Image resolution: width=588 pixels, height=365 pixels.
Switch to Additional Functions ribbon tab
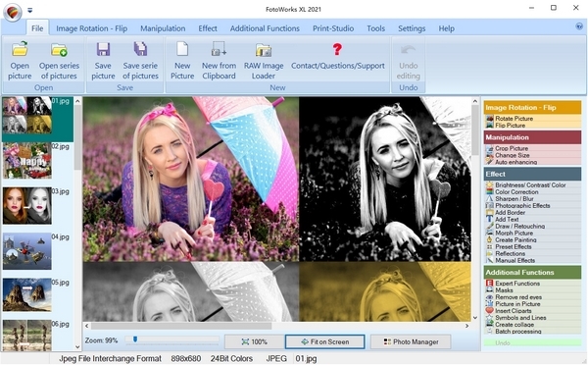[265, 28]
